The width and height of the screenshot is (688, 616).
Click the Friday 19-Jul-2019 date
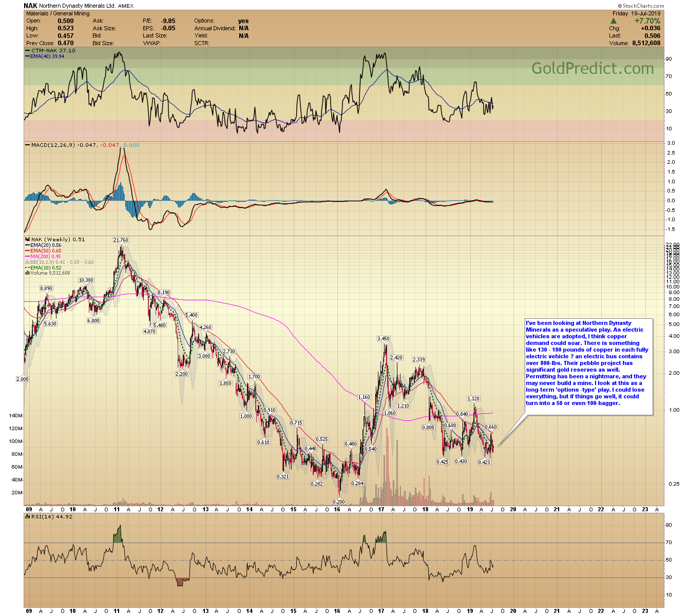[x=637, y=13]
